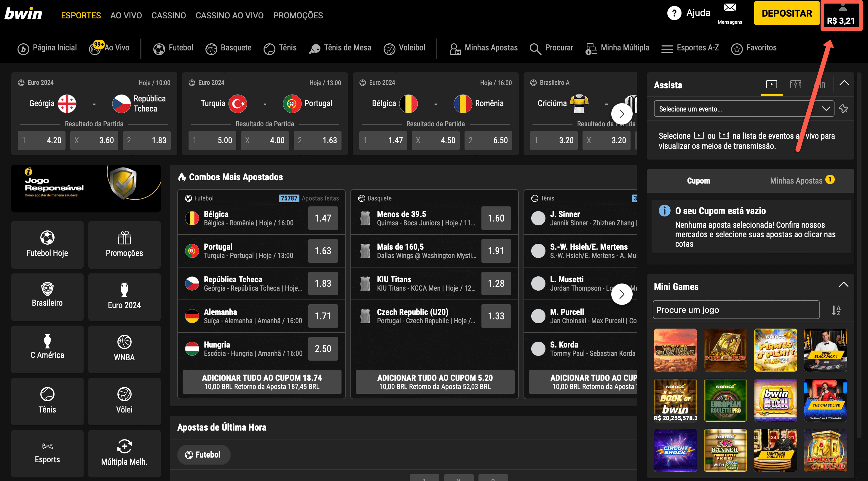The height and width of the screenshot is (481, 868).
Task: Add all to coupon 5.20
Action: point(435,382)
